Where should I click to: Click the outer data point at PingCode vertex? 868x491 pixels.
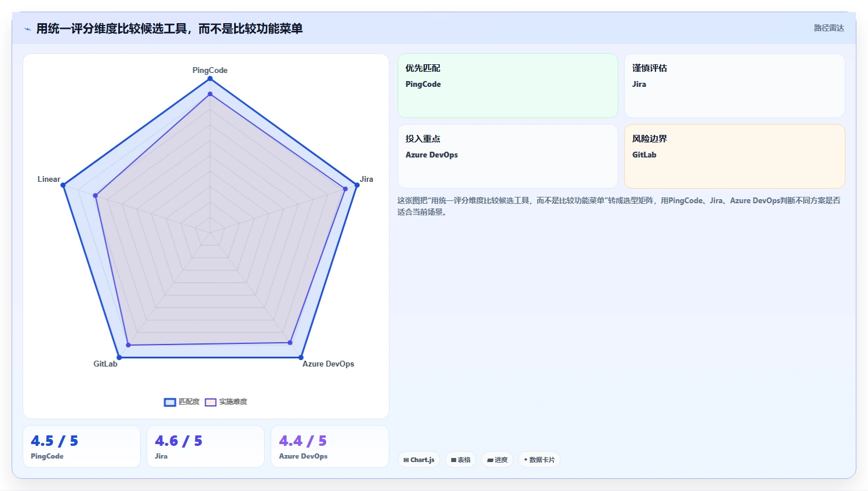coord(210,79)
